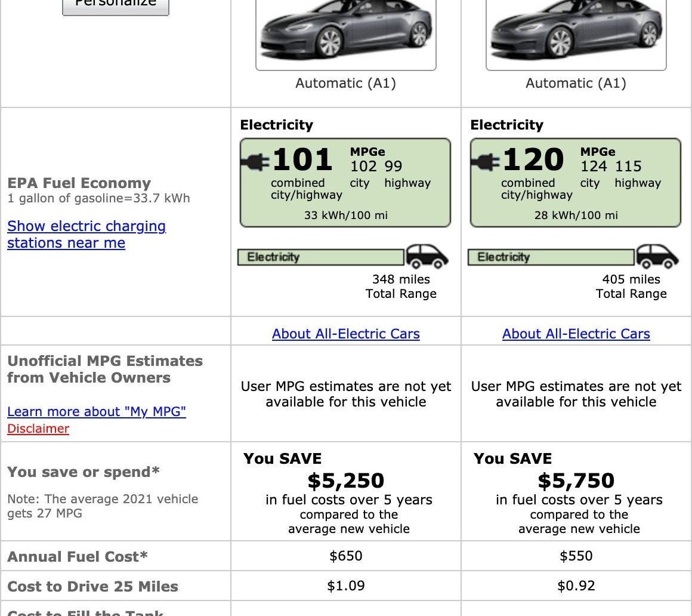Click Electricity range bar for 348 miles
This screenshot has height=616, width=692.
(x=321, y=257)
